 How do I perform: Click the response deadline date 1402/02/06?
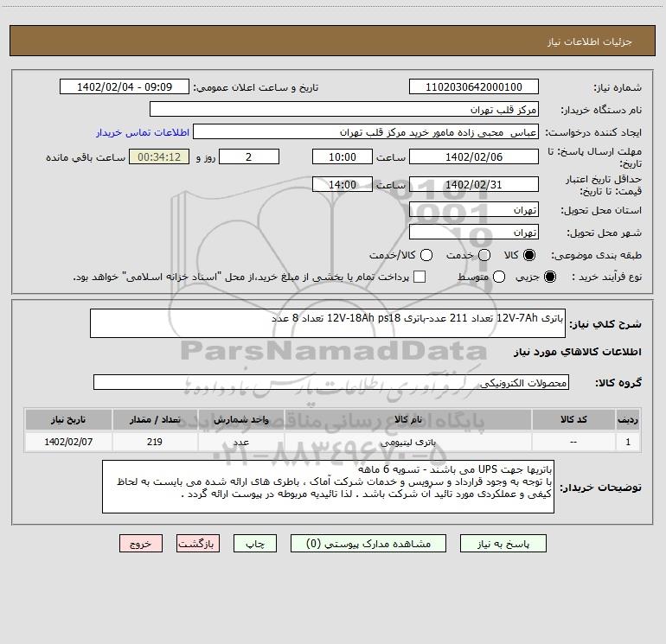point(474,156)
